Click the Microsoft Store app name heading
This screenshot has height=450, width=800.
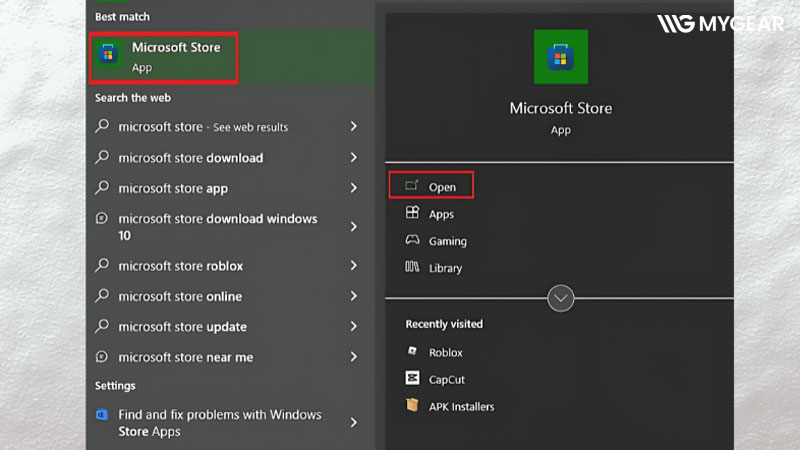coord(560,108)
